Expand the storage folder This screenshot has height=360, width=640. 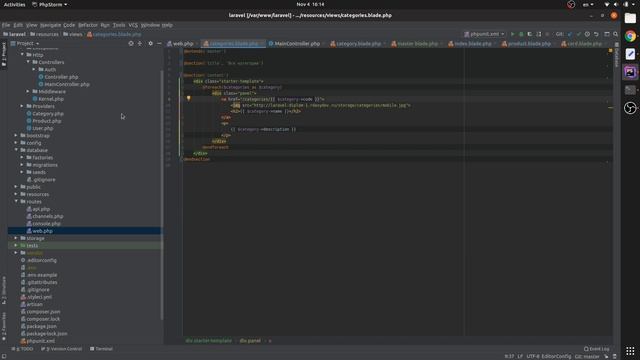pyautogui.click(x=16, y=238)
